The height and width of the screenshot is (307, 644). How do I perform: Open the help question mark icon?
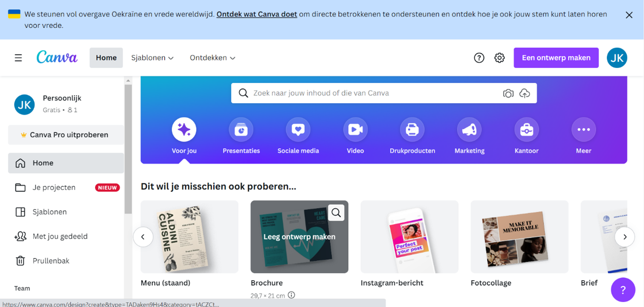pos(479,57)
